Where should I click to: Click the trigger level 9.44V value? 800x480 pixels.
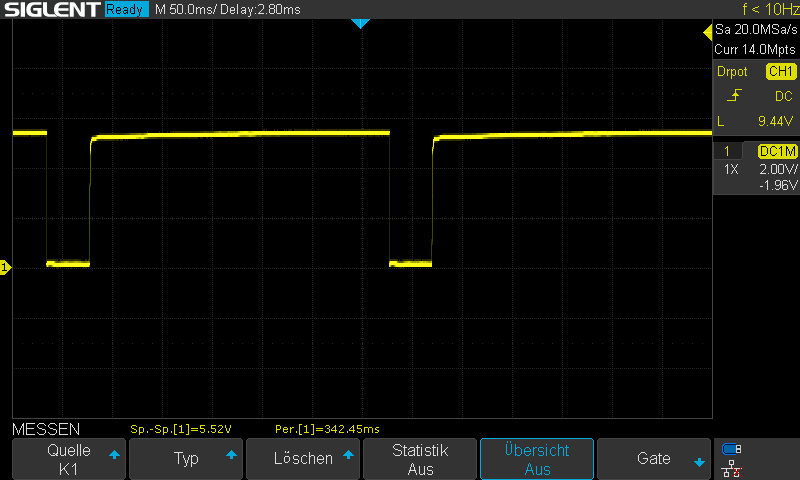pos(776,121)
